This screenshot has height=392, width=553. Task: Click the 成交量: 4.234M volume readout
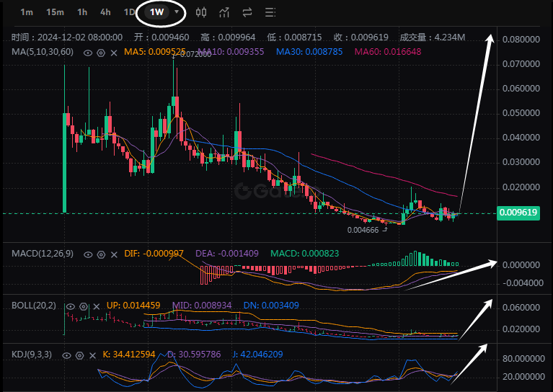pyautogui.click(x=433, y=37)
